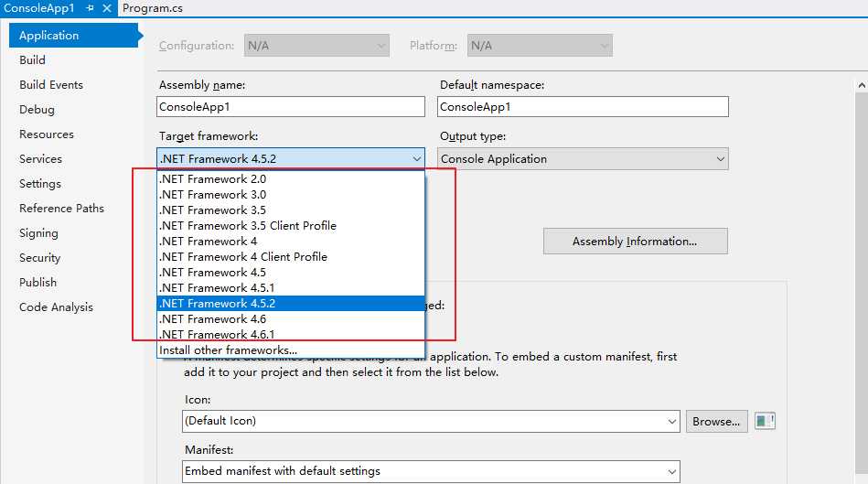Click the disabled Configuration dropdown
Viewport: 868px width, 484px height.
[316, 46]
